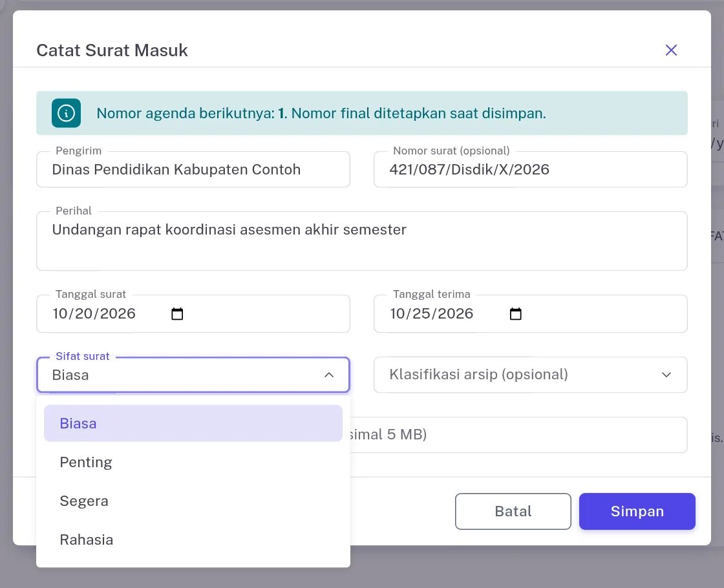724x588 pixels.
Task: Choose Rahasia from the Sifat surat list
Action: click(x=193, y=540)
